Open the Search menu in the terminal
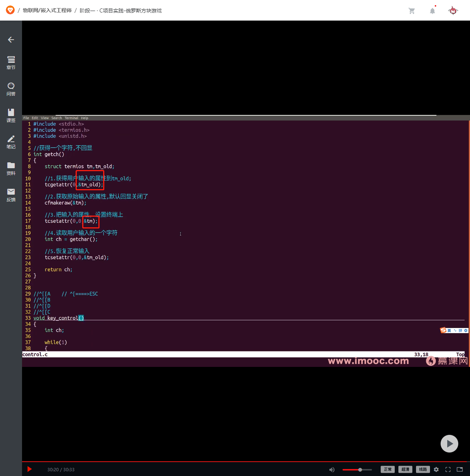 point(57,118)
